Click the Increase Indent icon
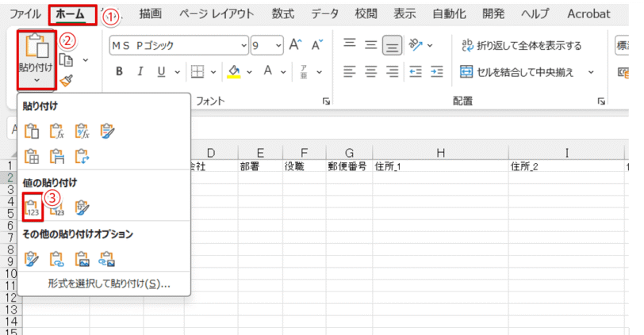The image size is (644, 335). click(436, 72)
